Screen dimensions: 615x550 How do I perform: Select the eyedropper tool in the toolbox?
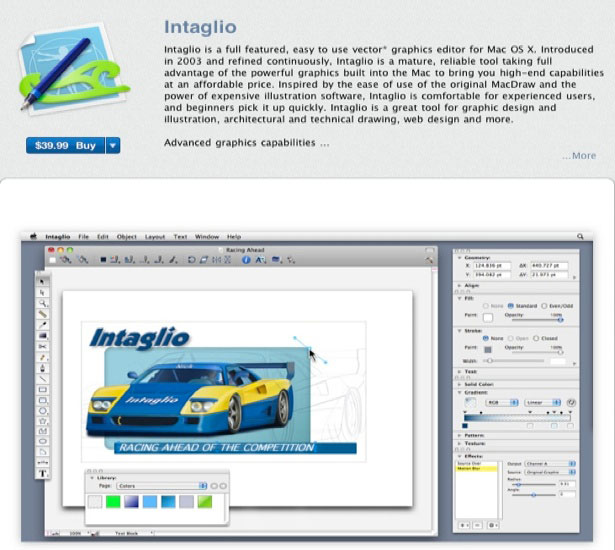42,325
